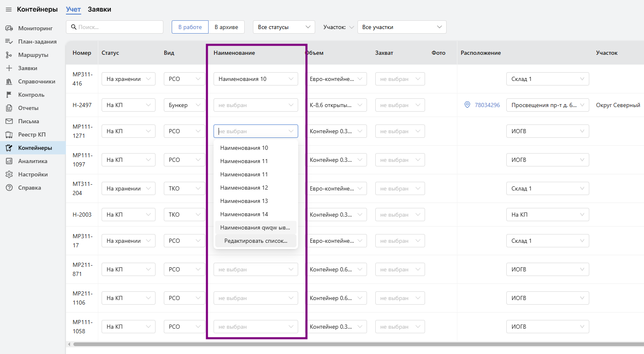Open the Заявки tab at the top
Viewport: 644px width, 354px height.
[100, 10]
